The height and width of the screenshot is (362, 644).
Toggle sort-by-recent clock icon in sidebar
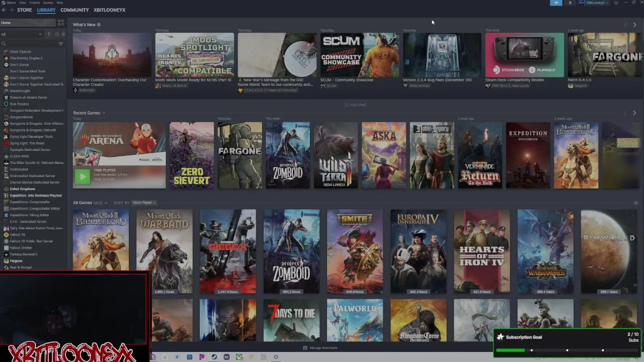(56, 34)
